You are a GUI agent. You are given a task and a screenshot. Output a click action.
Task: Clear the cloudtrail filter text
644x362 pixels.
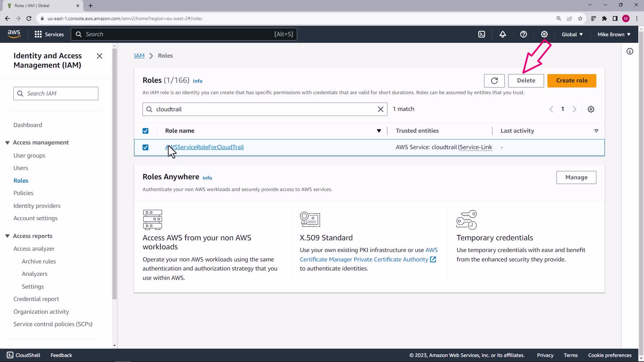pos(380,109)
